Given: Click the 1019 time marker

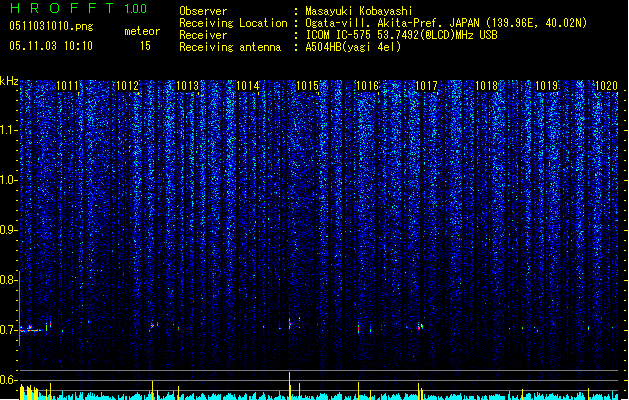Looking at the screenshot, I should click(x=547, y=86).
